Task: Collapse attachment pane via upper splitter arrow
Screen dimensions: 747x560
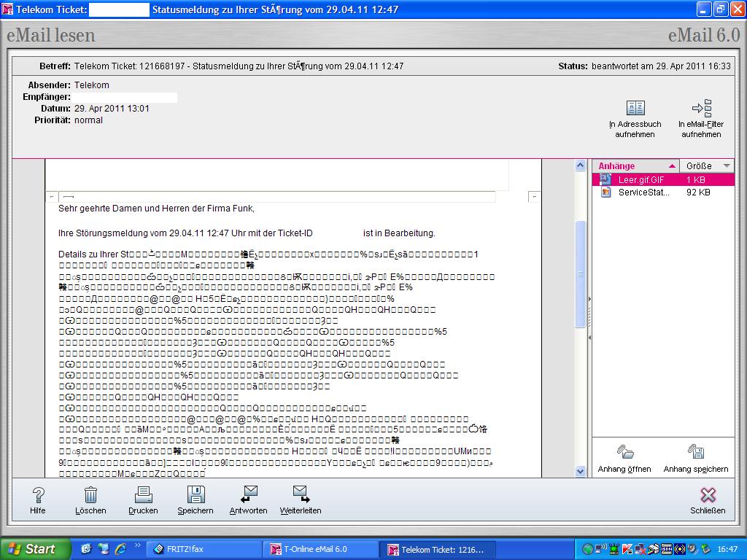Action: click(589, 299)
